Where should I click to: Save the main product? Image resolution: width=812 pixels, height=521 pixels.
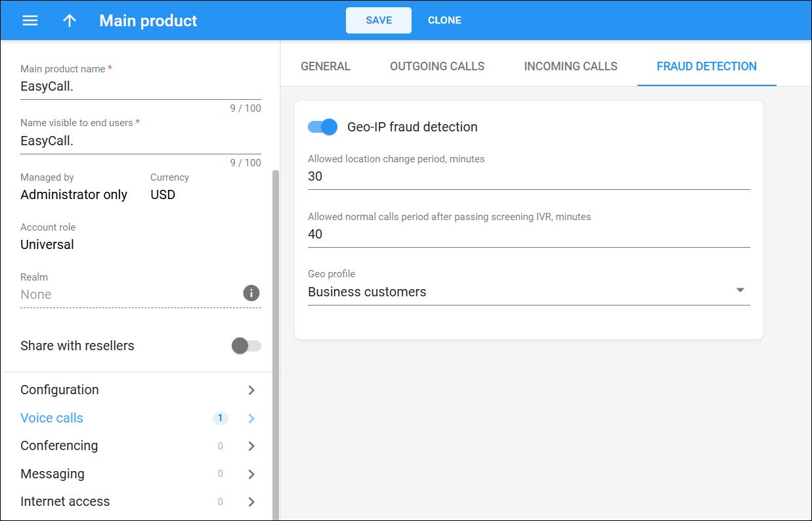point(379,20)
